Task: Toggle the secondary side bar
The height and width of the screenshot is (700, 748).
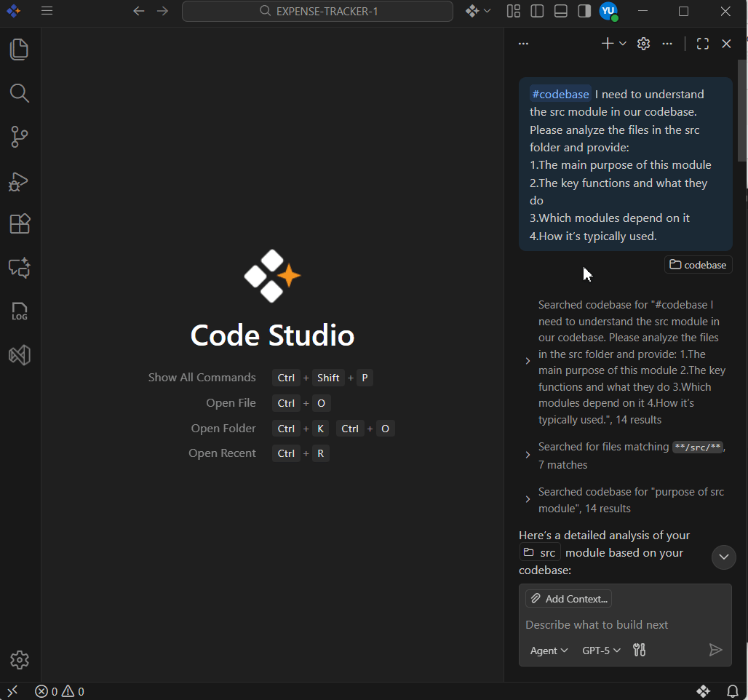Action: tap(584, 11)
